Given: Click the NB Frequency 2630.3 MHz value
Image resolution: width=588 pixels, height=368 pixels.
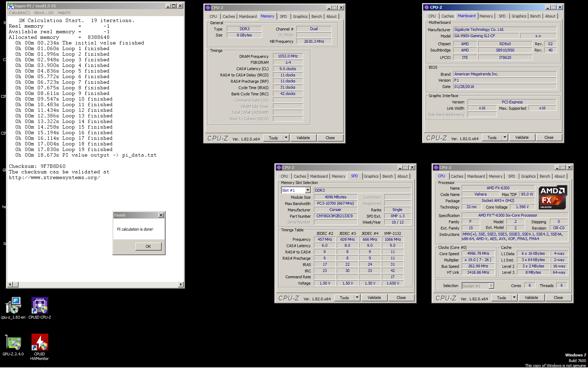Looking at the screenshot, I should [314, 41].
